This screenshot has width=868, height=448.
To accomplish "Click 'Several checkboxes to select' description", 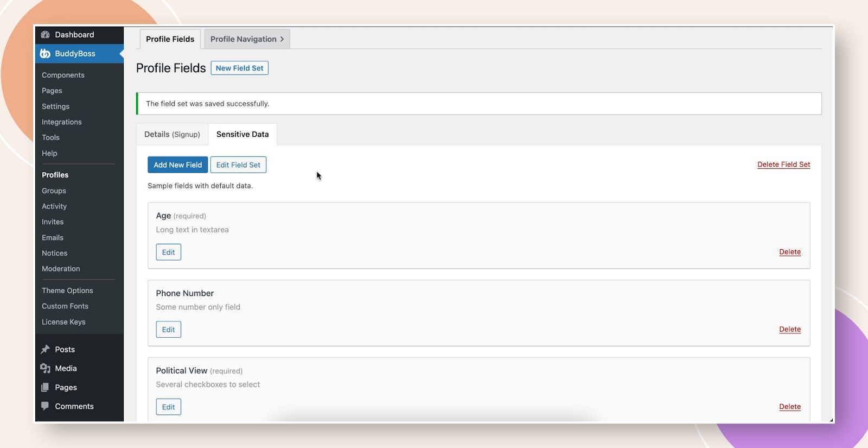I will click(208, 384).
